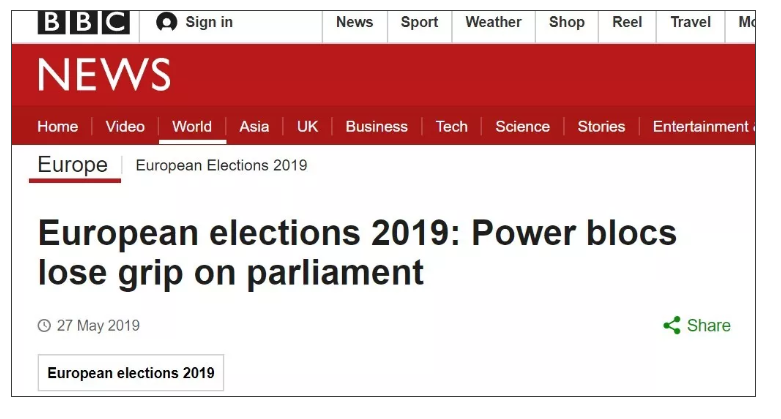Switch to the UK news tab
The width and height of the screenshot is (781, 419).
(x=307, y=127)
